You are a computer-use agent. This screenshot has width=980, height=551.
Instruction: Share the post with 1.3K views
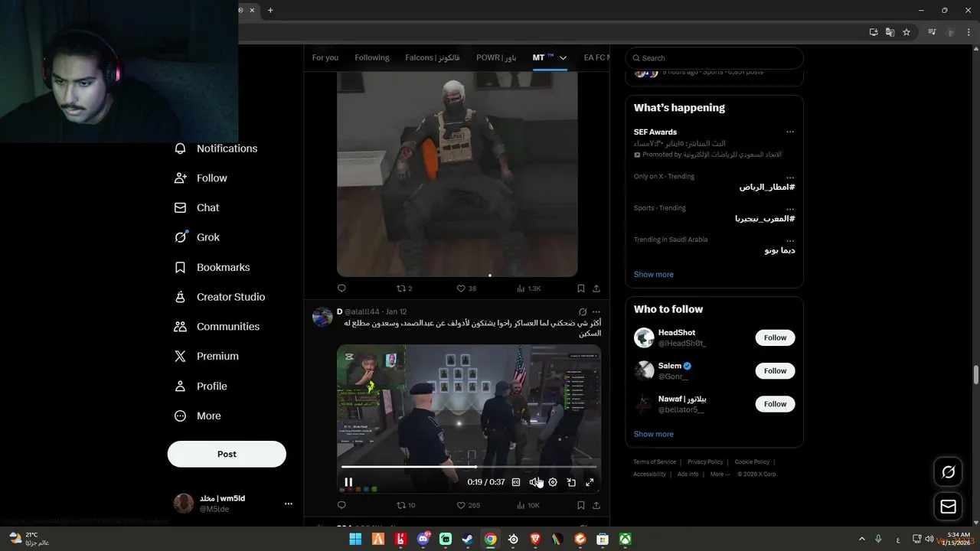(596, 289)
